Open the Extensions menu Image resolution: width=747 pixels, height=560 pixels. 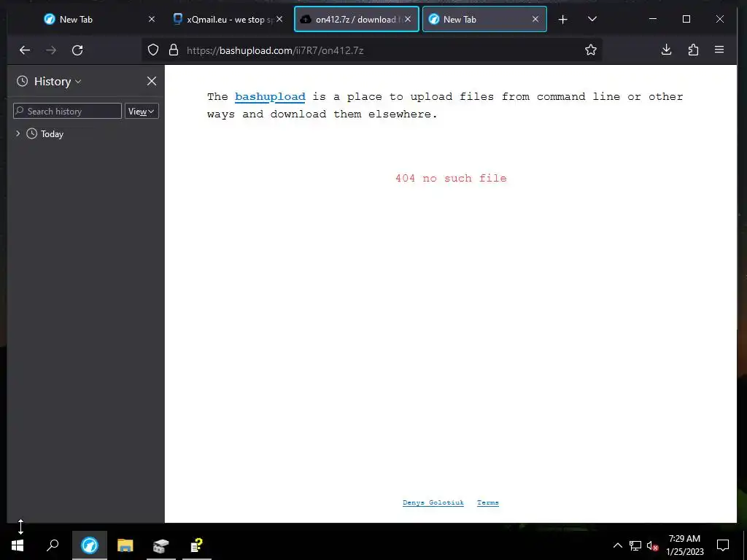693,50
